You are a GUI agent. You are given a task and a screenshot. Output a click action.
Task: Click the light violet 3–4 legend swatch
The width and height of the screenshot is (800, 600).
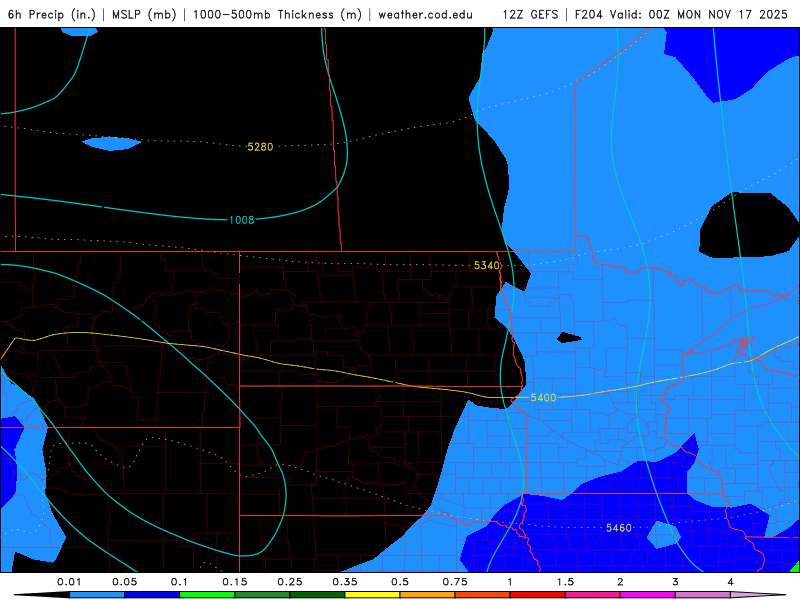tap(703, 595)
